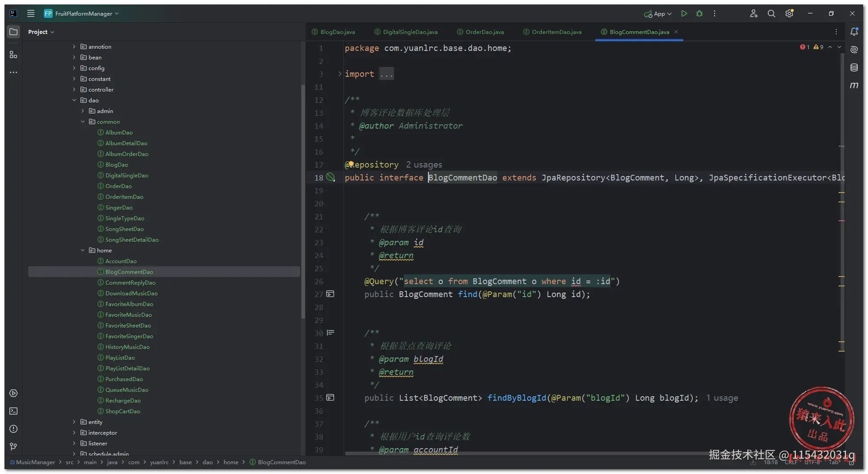Collapse the home folder
The image size is (868, 474).
(83, 250)
